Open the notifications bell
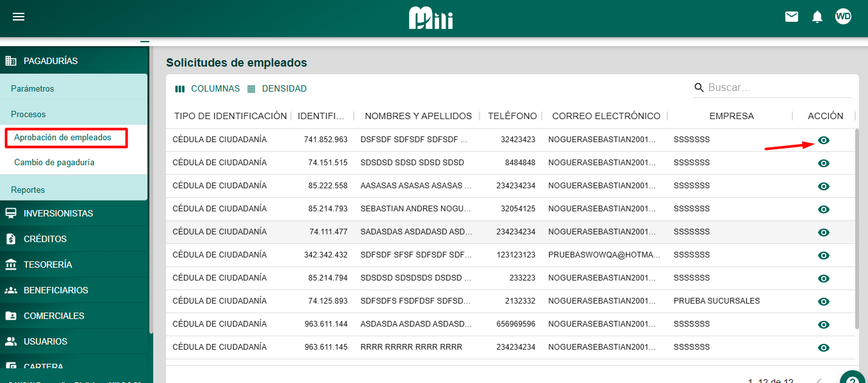Image resolution: width=868 pixels, height=383 pixels. [x=817, y=17]
